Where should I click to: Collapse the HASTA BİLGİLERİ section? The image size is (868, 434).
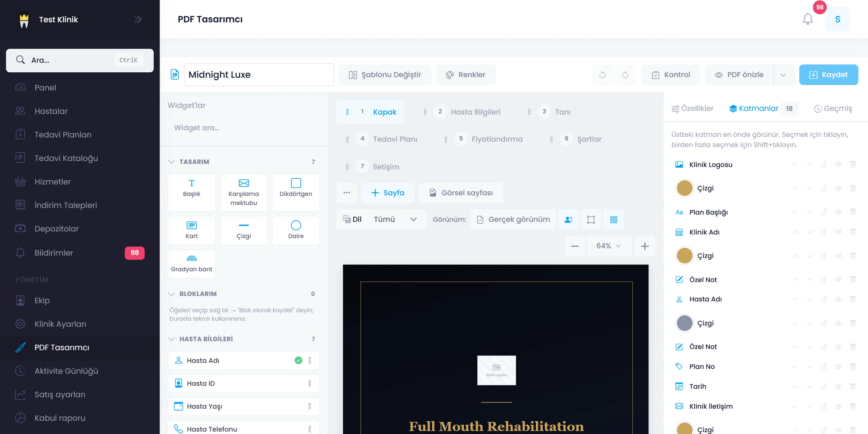(171, 339)
